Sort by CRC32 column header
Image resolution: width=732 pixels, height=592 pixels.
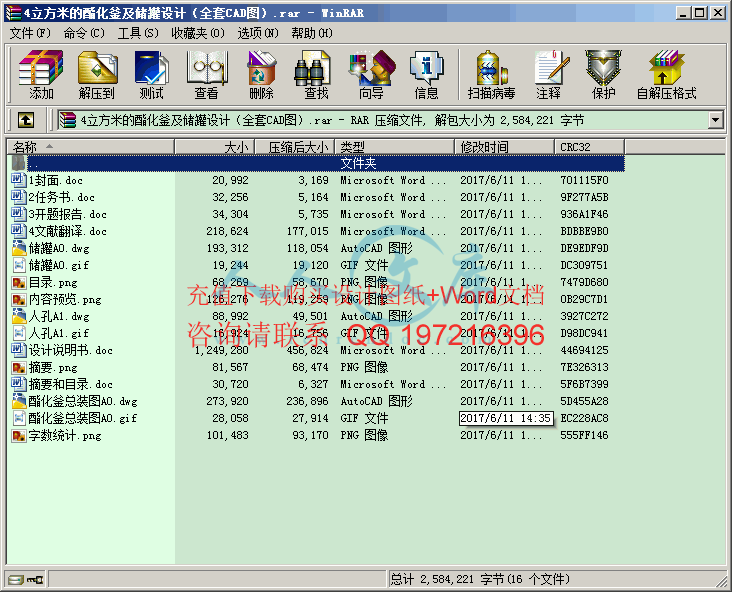coord(590,147)
